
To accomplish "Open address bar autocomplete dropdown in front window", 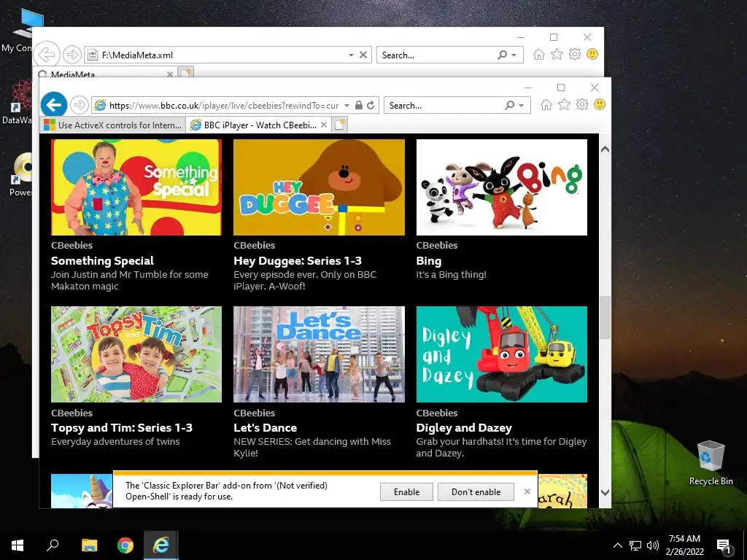I will pyautogui.click(x=347, y=105).
